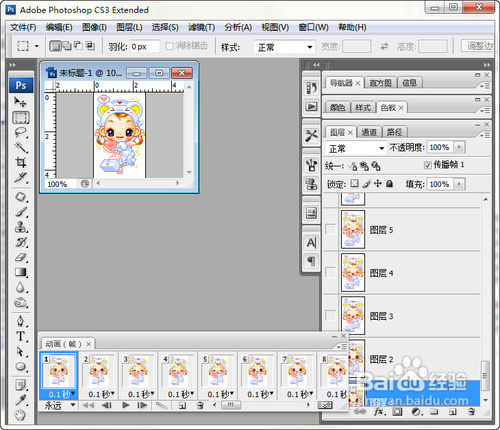Select the Slice tool

pyautogui.click(x=21, y=177)
